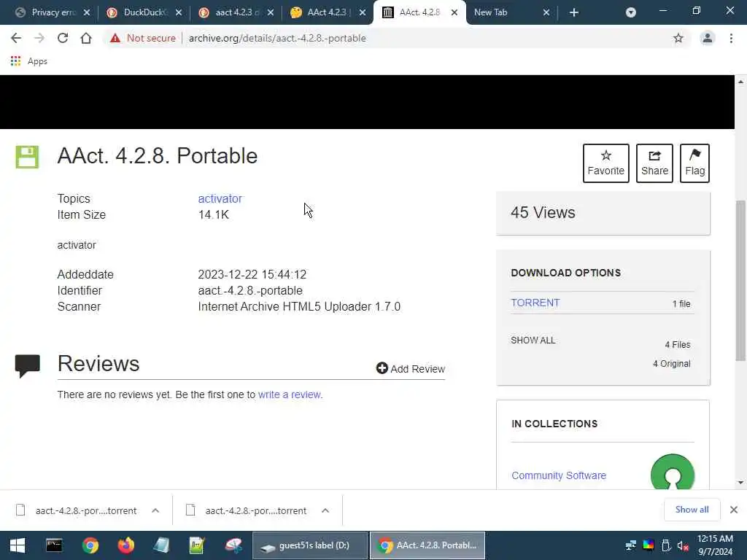This screenshot has height=560, width=747.
Task: Open the Chrome profile menu
Action: 708,38
